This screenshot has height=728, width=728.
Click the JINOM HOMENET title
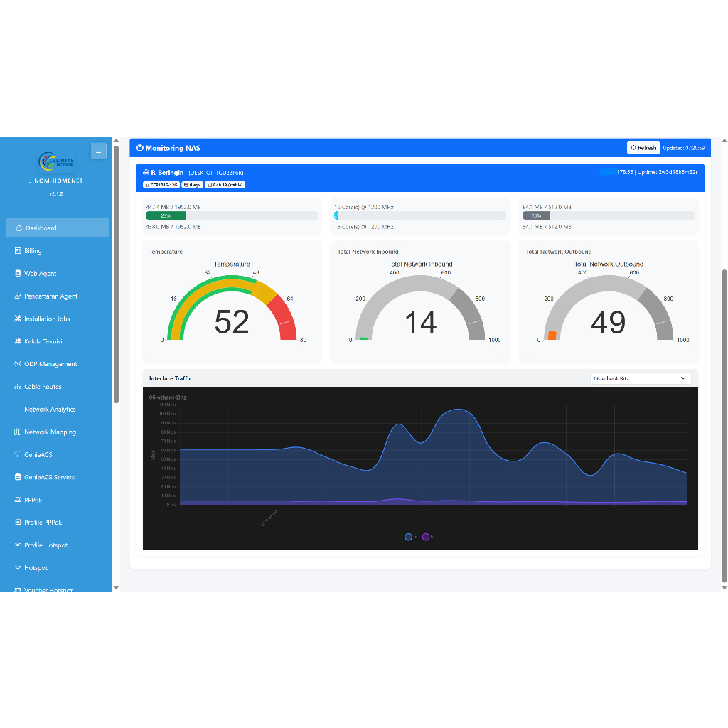(56, 181)
